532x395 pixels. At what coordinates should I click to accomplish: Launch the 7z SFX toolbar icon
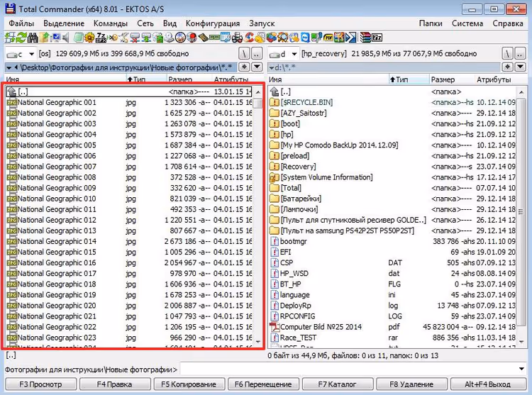pyautogui.click(x=101, y=38)
